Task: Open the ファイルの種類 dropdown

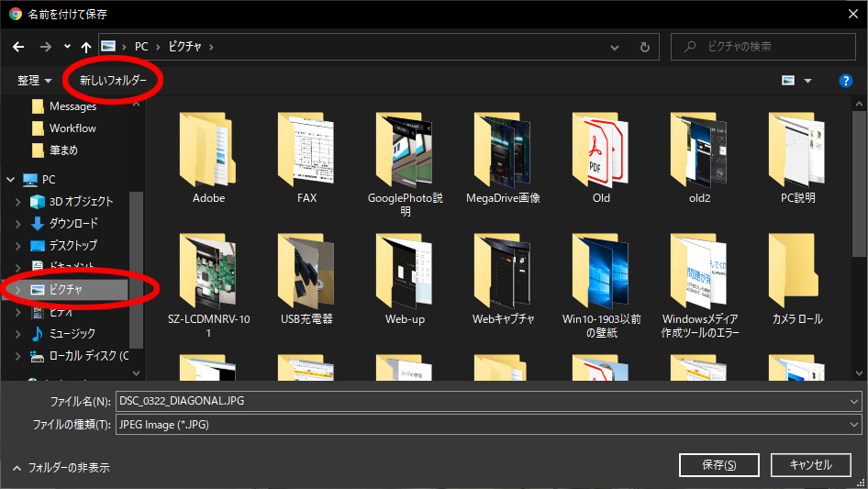Action: [488, 424]
